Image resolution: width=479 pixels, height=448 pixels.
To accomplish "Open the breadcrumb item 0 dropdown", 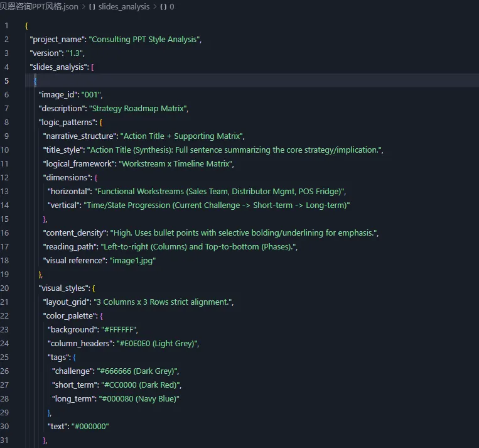I will pos(171,7).
